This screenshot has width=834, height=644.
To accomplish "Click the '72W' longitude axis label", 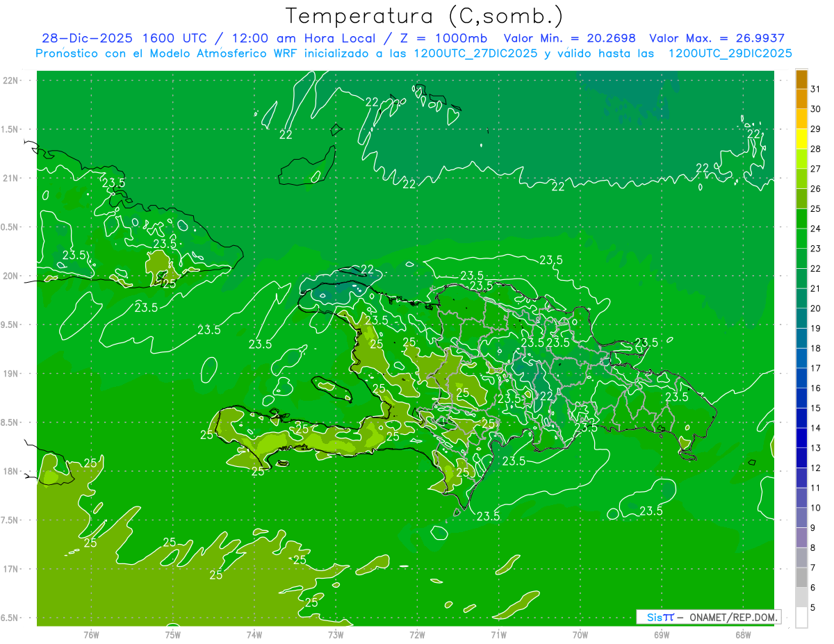I will pyautogui.click(x=417, y=634).
